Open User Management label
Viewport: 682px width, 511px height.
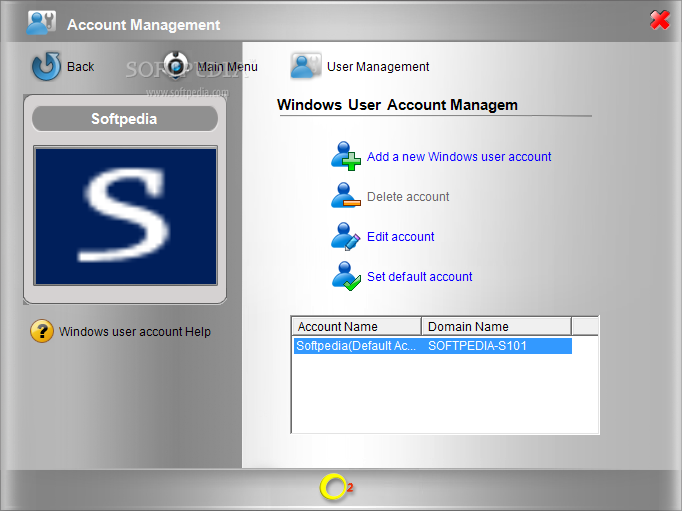click(x=378, y=67)
